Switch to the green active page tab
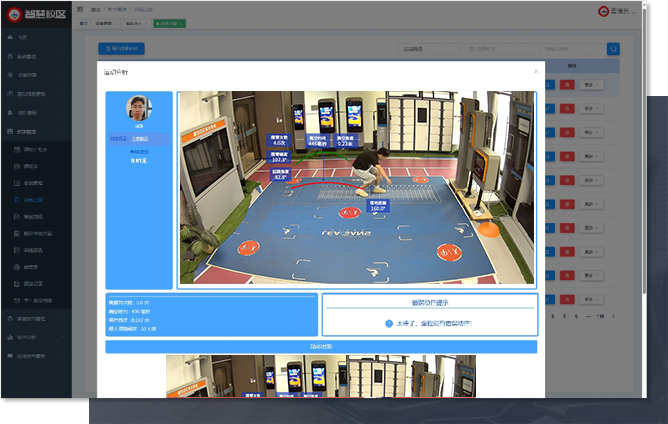This screenshot has height=424, width=668. (x=168, y=22)
